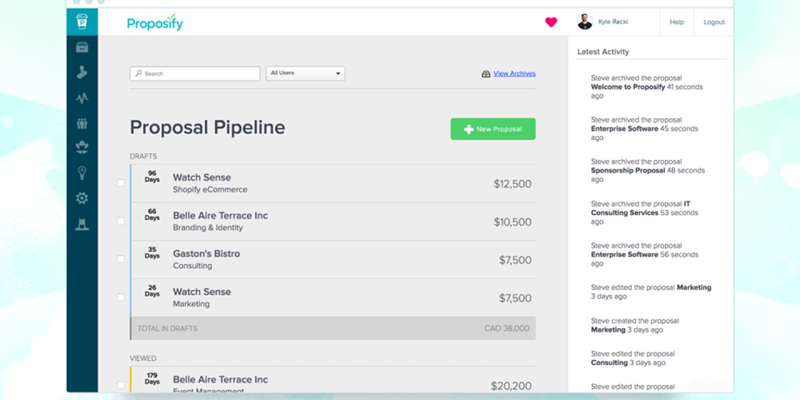The height and width of the screenshot is (400, 800).
Task: Click the light bulb icon in sidebar
Action: 82,173
